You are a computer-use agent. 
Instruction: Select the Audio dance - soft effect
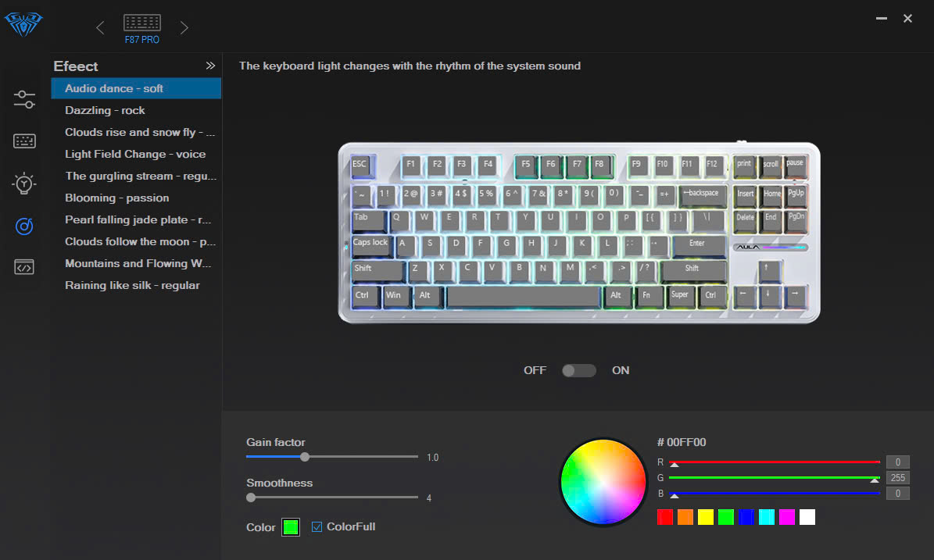pyautogui.click(x=136, y=88)
